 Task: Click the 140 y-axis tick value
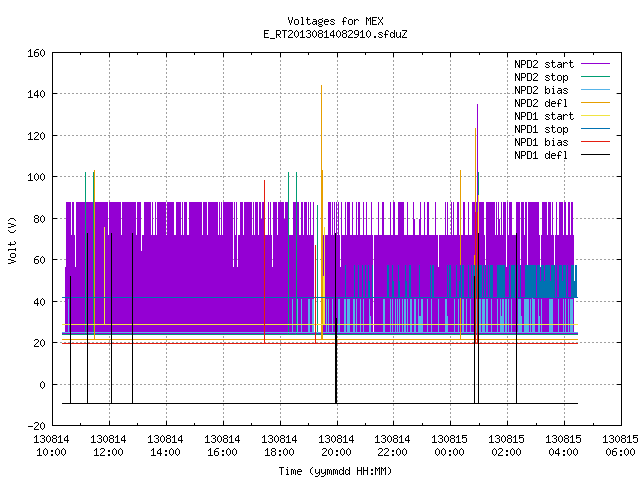36,94
